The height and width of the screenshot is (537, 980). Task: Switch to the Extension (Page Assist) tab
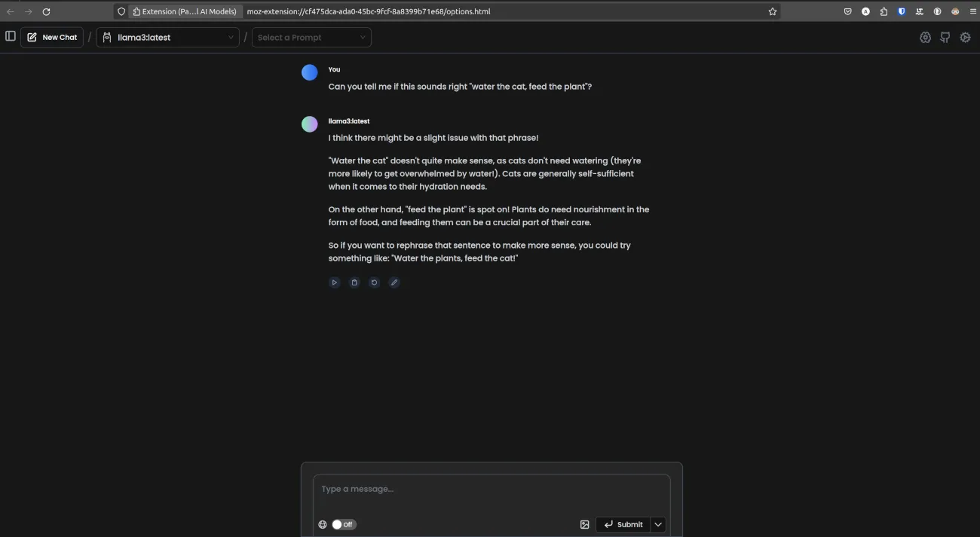(x=183, y=11)
